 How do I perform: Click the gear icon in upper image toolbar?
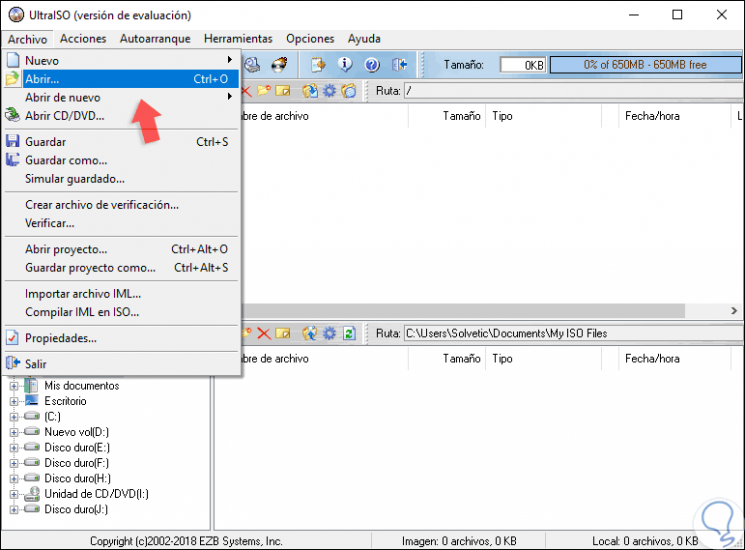tap(329, 91)
